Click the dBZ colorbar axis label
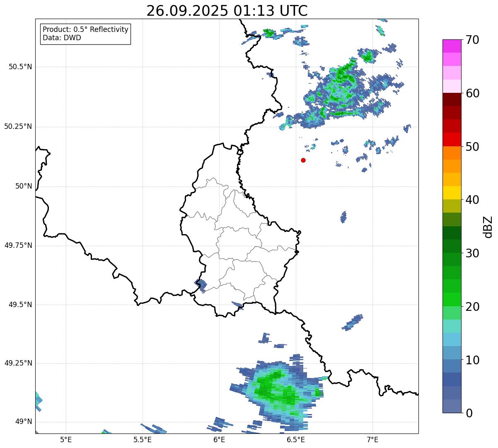The image size is (498, 448). coord(488,226)
